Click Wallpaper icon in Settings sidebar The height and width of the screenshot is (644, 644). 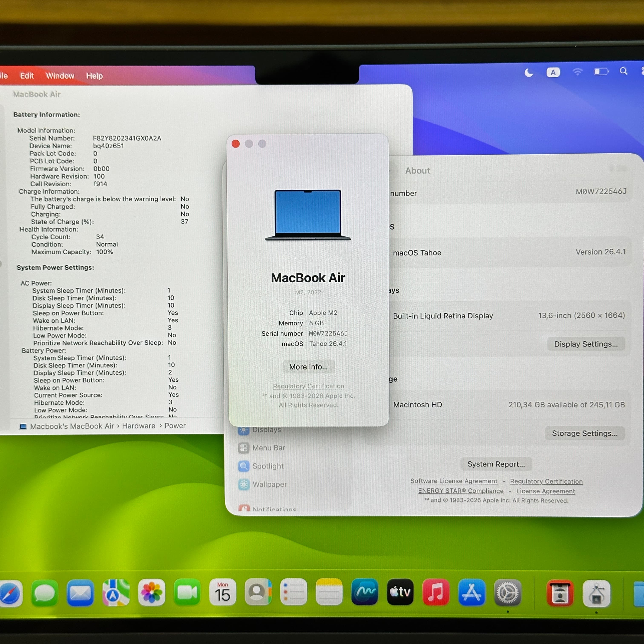244,484
